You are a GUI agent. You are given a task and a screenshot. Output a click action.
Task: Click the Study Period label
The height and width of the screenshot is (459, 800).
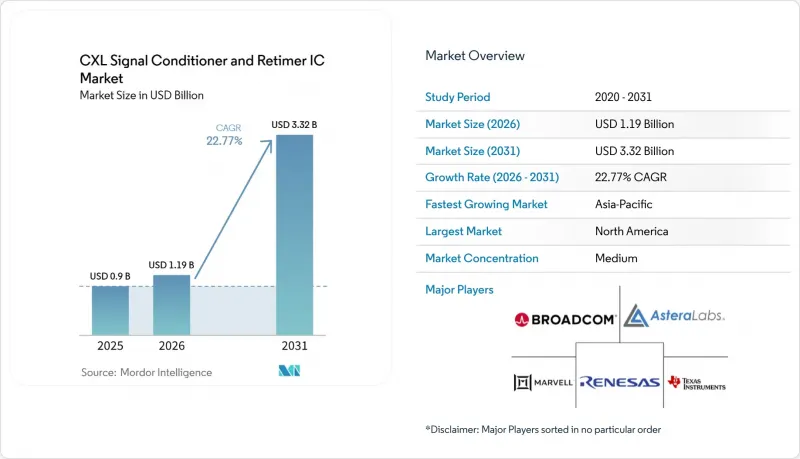click(458, 97)
